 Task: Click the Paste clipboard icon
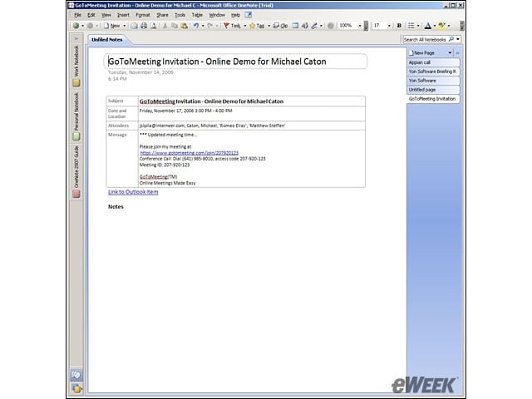(x=184, y=26)
